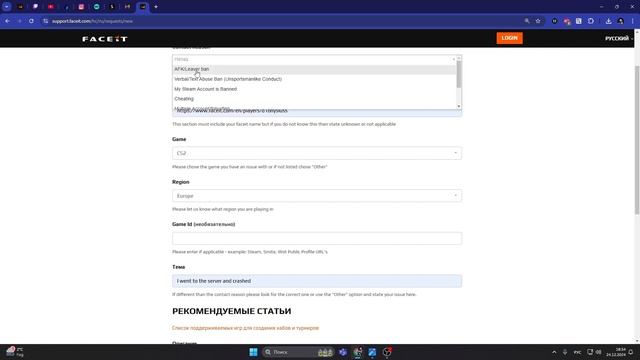Bookmark this page with the star
Viewport: 640px width, 360px height.
(538, 21)
